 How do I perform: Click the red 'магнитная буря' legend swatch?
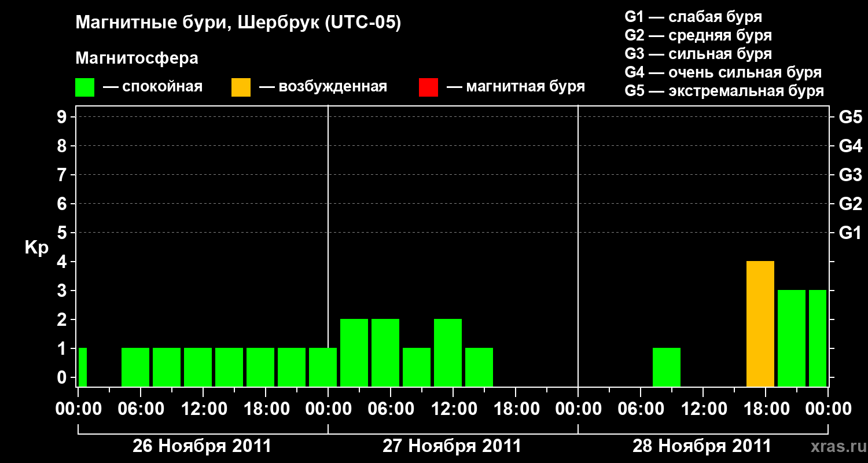(429, 87)
